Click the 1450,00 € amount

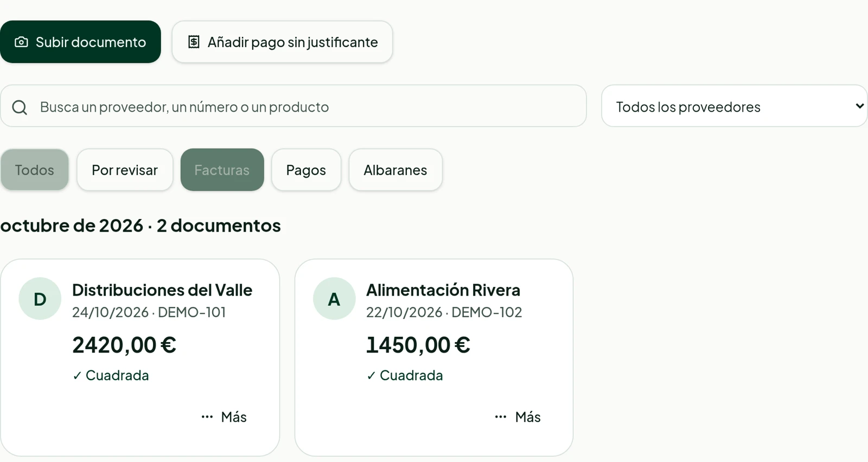(418, 345)
